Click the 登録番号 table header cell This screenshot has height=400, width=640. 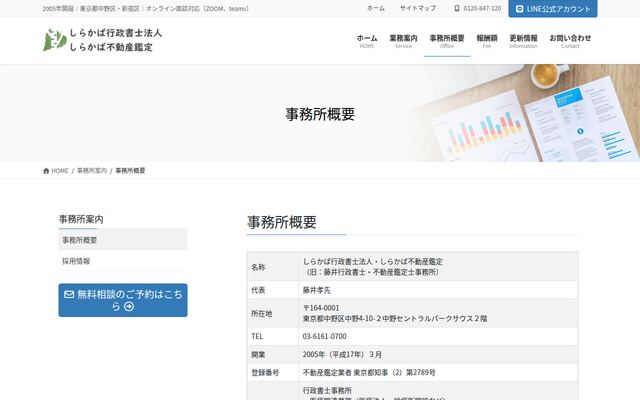click(273, 373)
